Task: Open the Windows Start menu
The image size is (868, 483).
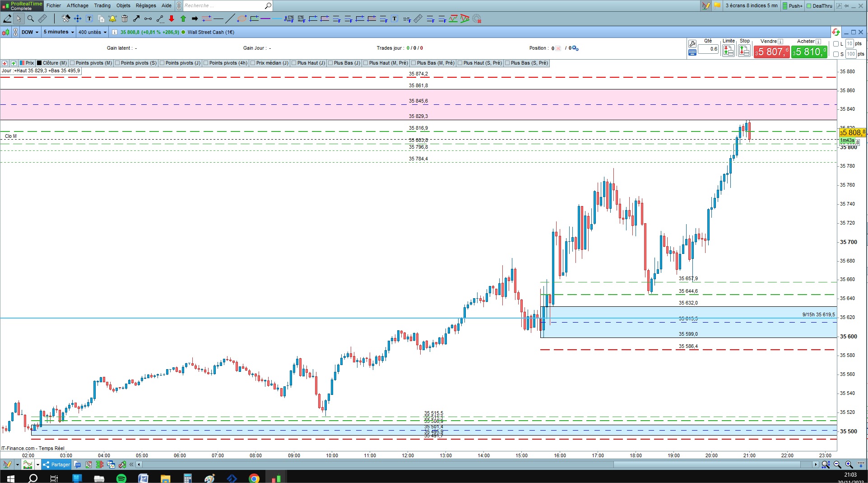Action: point(10,478)
